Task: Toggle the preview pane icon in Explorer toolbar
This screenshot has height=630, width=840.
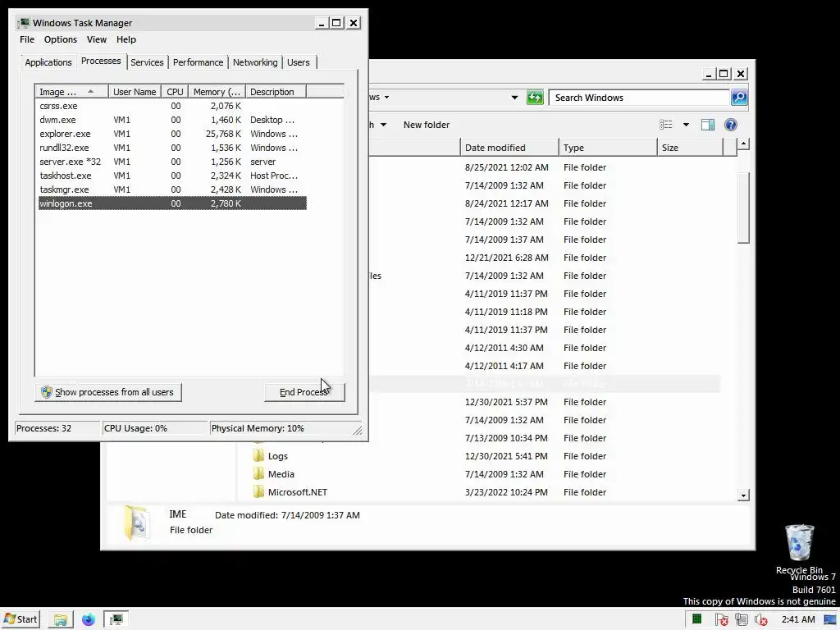Action: click(x=708, y=125)
